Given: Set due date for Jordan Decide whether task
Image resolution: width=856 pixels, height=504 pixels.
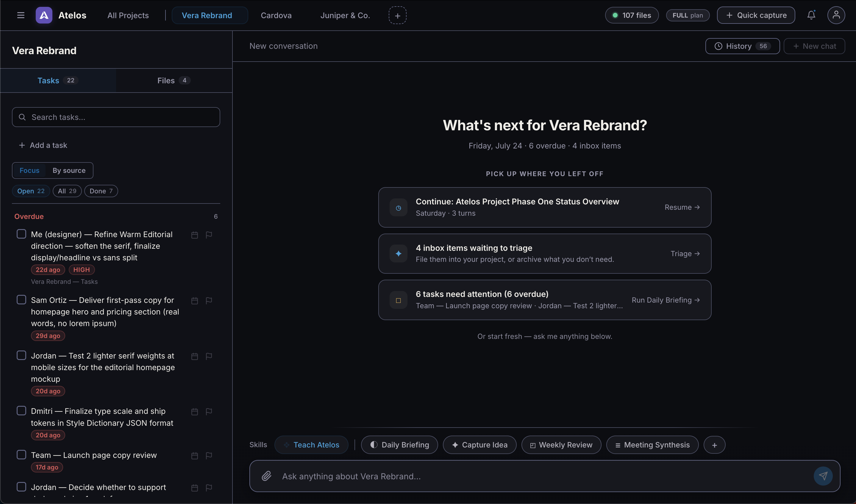Looking at the screenshot, I should [195, 488].
